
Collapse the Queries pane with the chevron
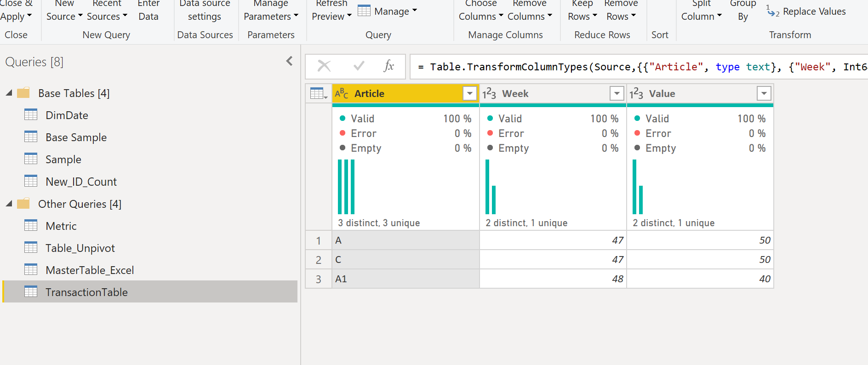tap(289, 61)
